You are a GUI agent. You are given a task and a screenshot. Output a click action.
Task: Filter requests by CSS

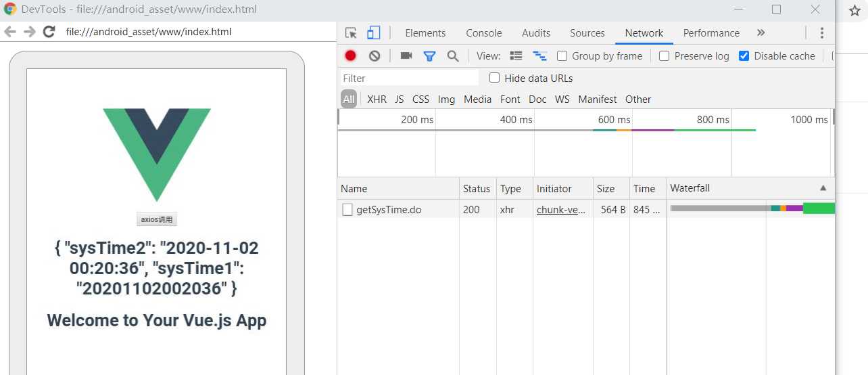[x=420, y=100]
